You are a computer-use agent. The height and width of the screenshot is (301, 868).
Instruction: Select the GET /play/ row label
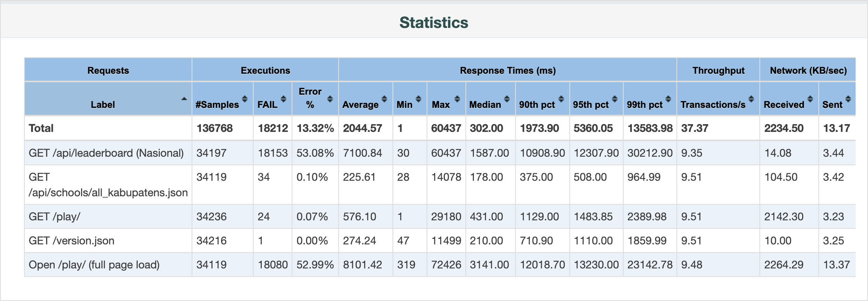[x=54, y=217]
